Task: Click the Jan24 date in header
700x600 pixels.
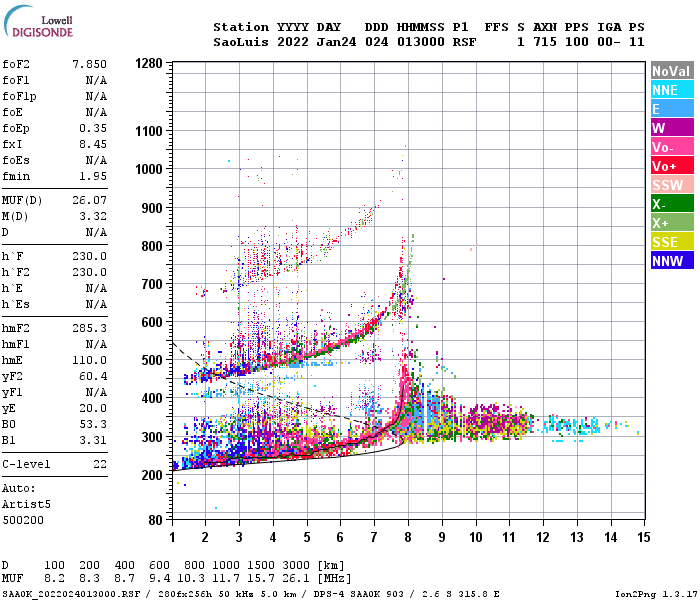Action: point(336,42)
